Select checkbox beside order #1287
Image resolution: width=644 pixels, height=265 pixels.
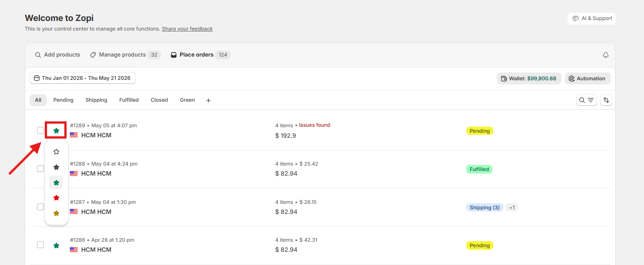(40, 207)
